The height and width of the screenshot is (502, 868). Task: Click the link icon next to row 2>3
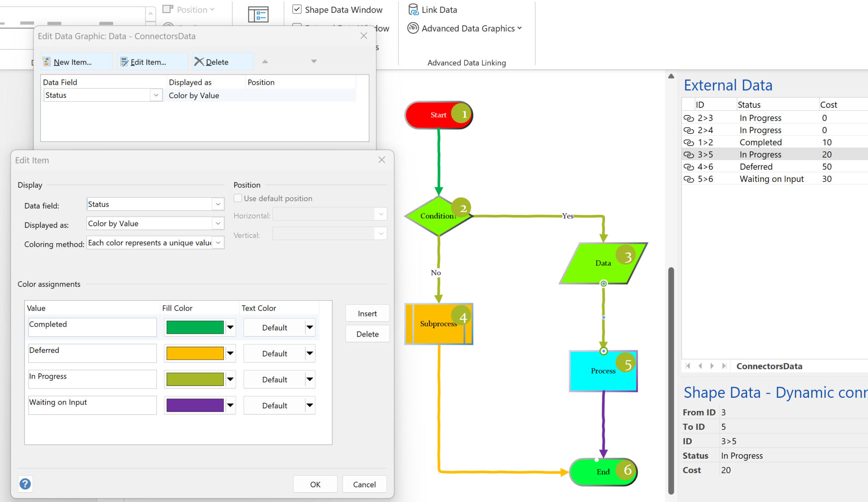pos(689,118)
